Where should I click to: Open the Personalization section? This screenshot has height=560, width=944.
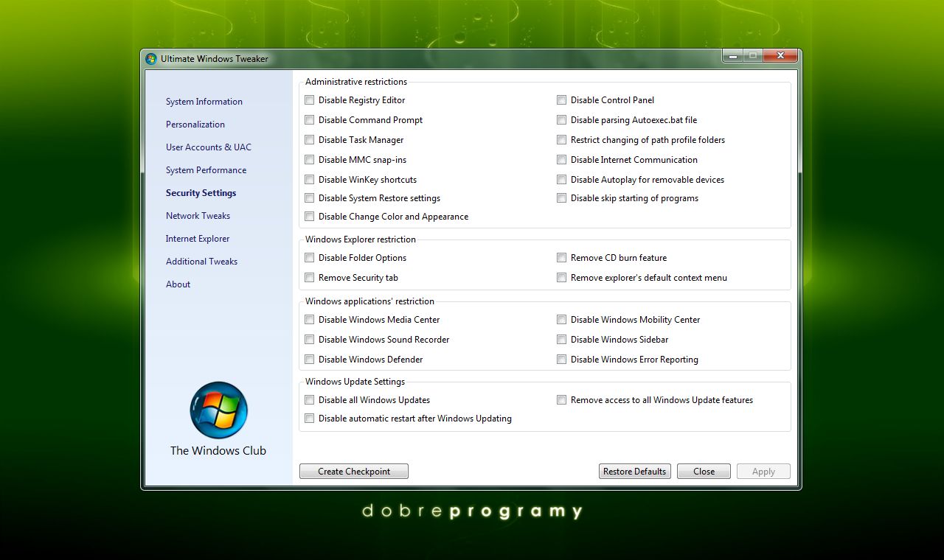coord(195,125)
